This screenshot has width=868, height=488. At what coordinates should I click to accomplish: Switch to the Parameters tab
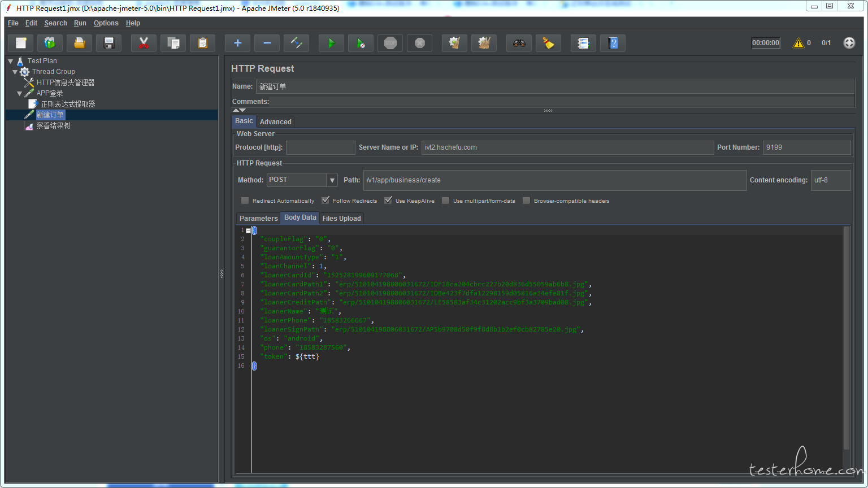258,219
